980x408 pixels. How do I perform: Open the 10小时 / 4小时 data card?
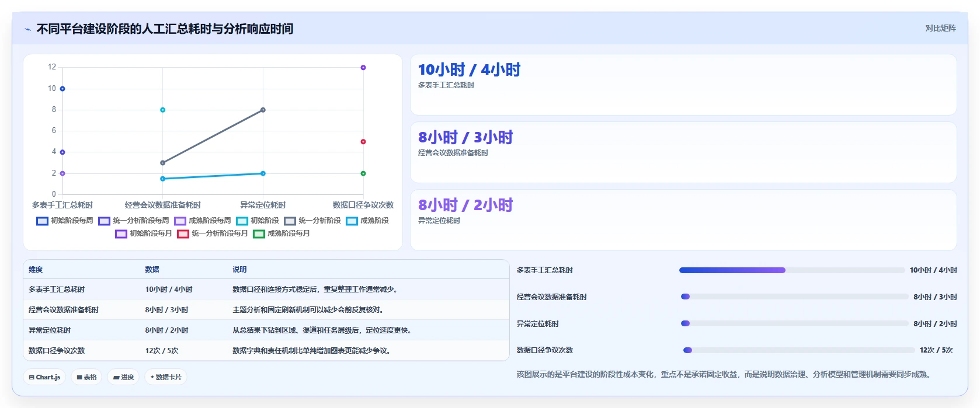tap(683, 85)
